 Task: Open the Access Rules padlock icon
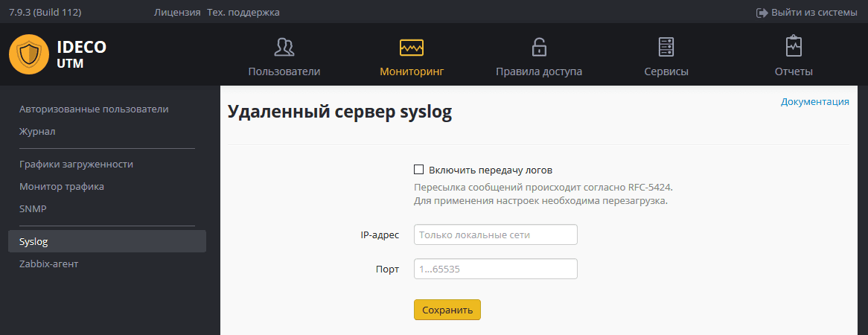(x=539, y=48)
